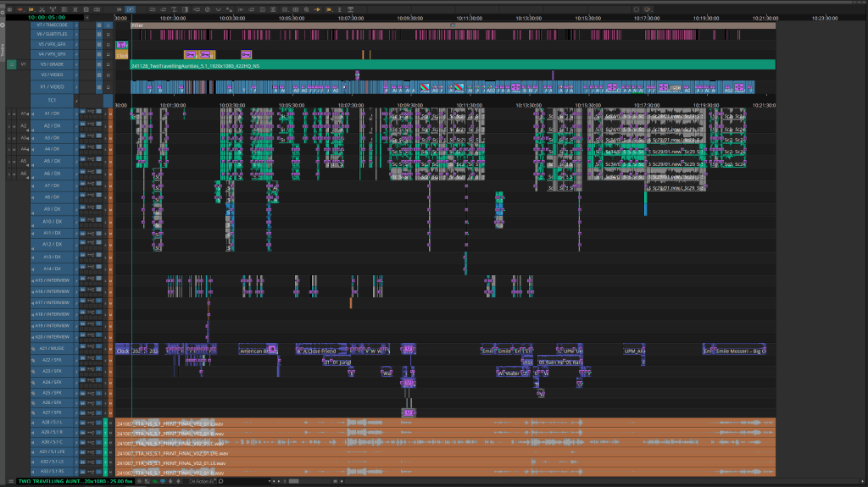Select the A21 / MUSIC track selector
868x487 pixels.
click(x=53, y=349)
